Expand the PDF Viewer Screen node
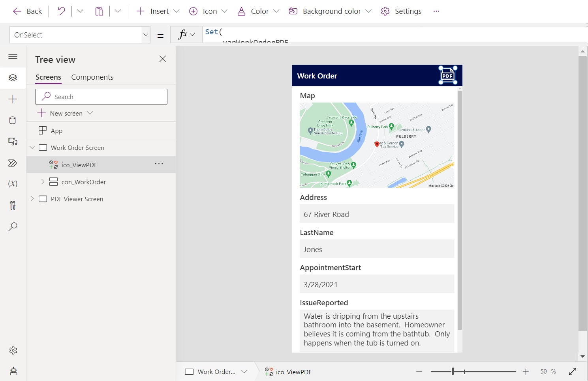The width and height of the screenshot is (588, 381). pyautogui.click(x=32, y=199)
